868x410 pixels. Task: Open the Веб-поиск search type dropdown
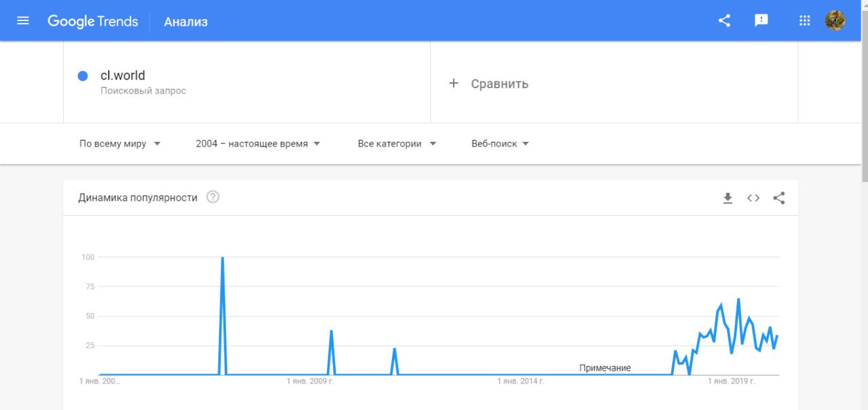point(500,144)
